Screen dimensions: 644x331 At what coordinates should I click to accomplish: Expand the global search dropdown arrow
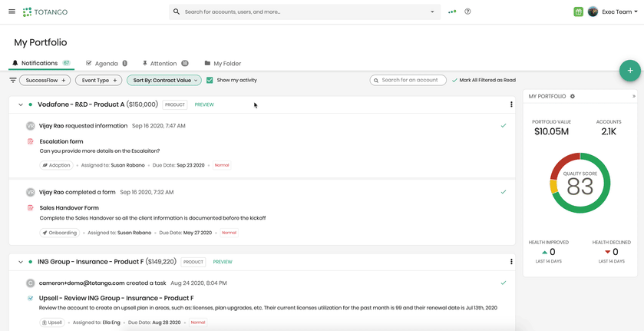pyautogui.click(x=432, y=12)
